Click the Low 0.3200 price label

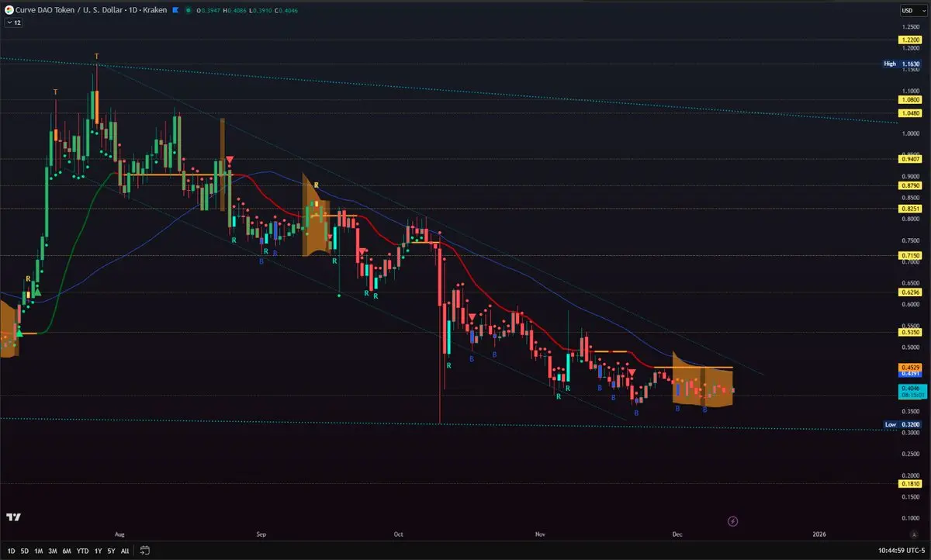coord(902,425)
